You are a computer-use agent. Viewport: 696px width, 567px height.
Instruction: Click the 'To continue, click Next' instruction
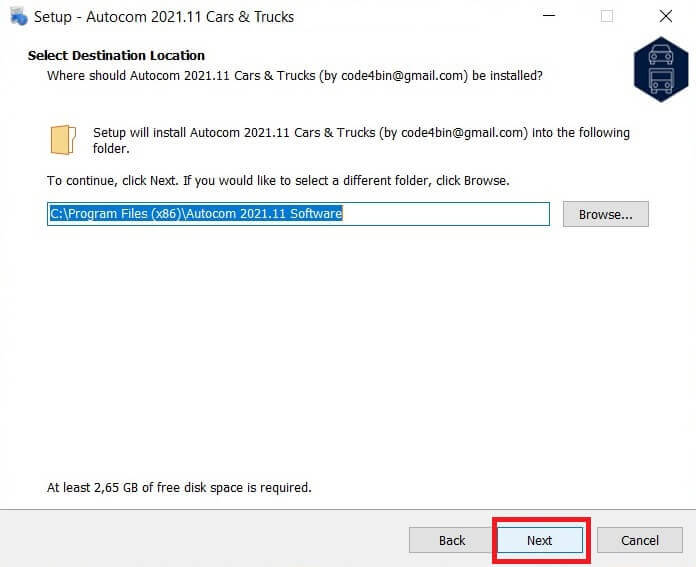pyautogui.click(x=278, y=181)
